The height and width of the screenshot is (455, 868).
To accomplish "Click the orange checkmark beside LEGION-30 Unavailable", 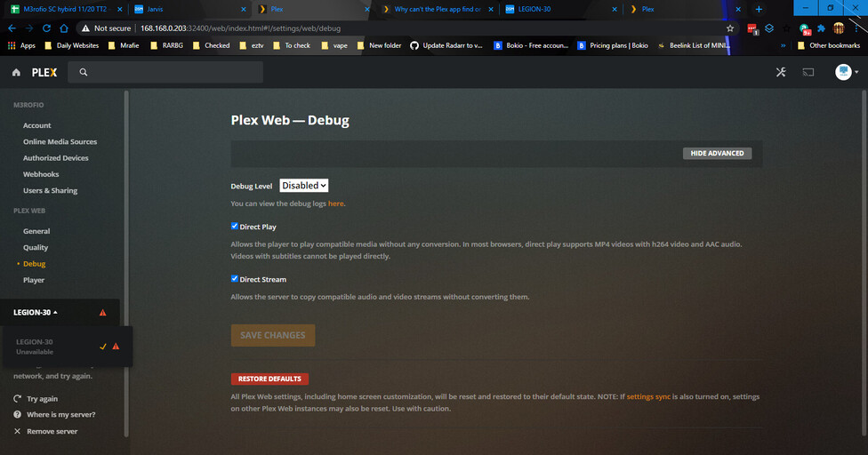I will click(102, 346).
